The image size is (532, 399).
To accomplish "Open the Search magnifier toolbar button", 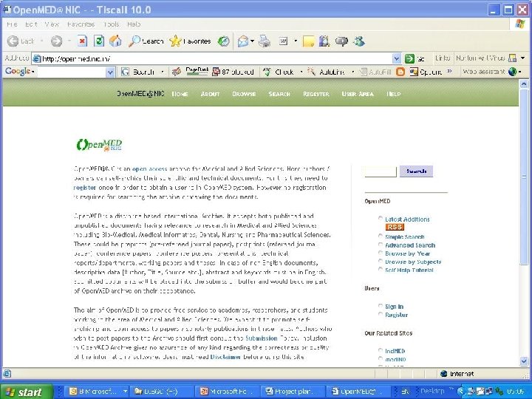I will (146, 41).
